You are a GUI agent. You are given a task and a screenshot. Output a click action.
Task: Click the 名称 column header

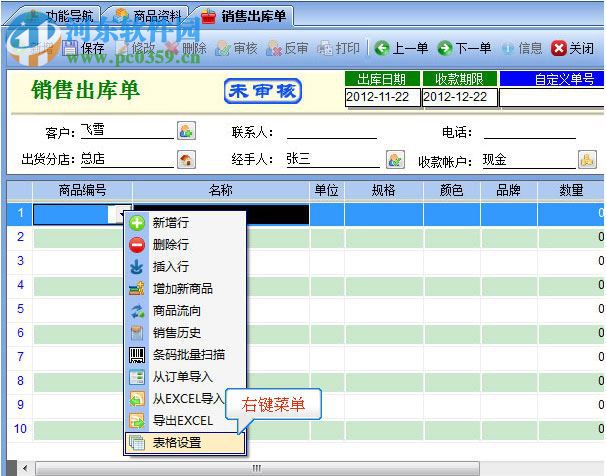221,190
